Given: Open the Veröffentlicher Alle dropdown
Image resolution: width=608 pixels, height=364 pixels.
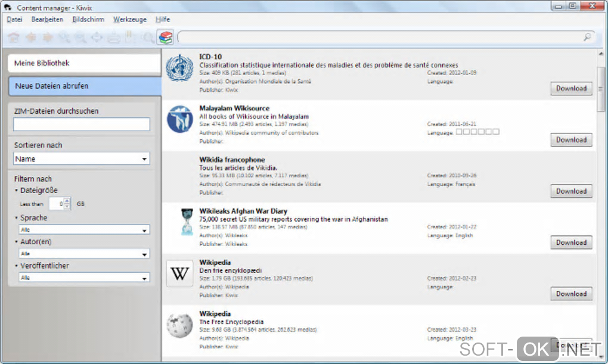Looking at the screenshot, I should [x=84, y=278].
